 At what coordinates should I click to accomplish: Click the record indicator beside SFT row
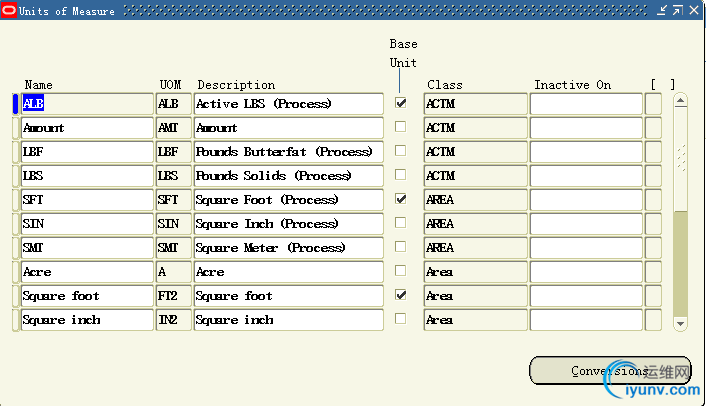[x=15, y=200]
